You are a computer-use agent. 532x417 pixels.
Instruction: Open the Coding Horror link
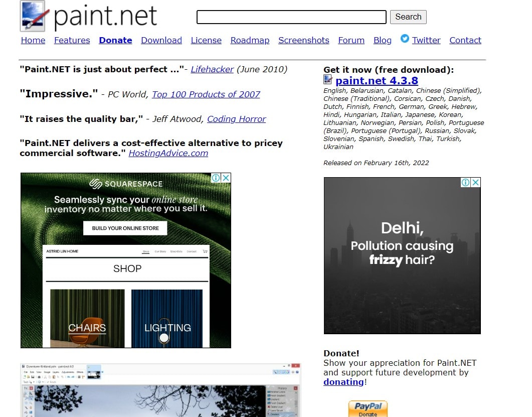pyautogui.click(x=237, y=119)
